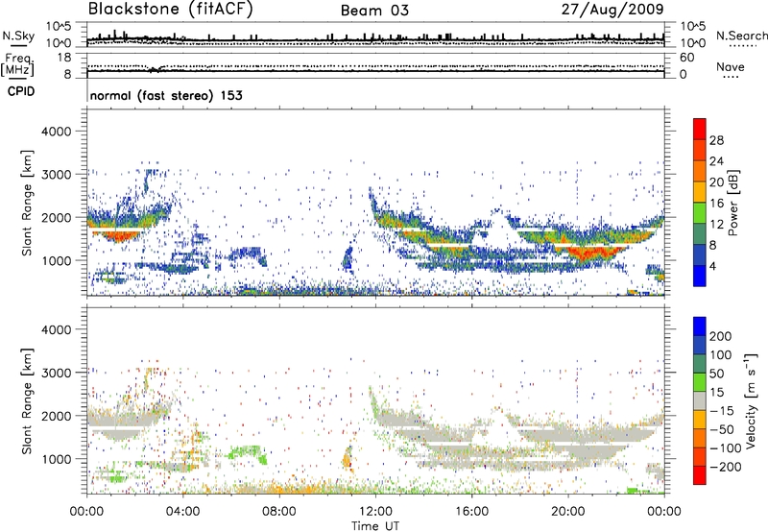The width and height of the screenshot is (768, 532).
Task: Click the '60' Nave axis value
Action: click(x=686, y=58)
